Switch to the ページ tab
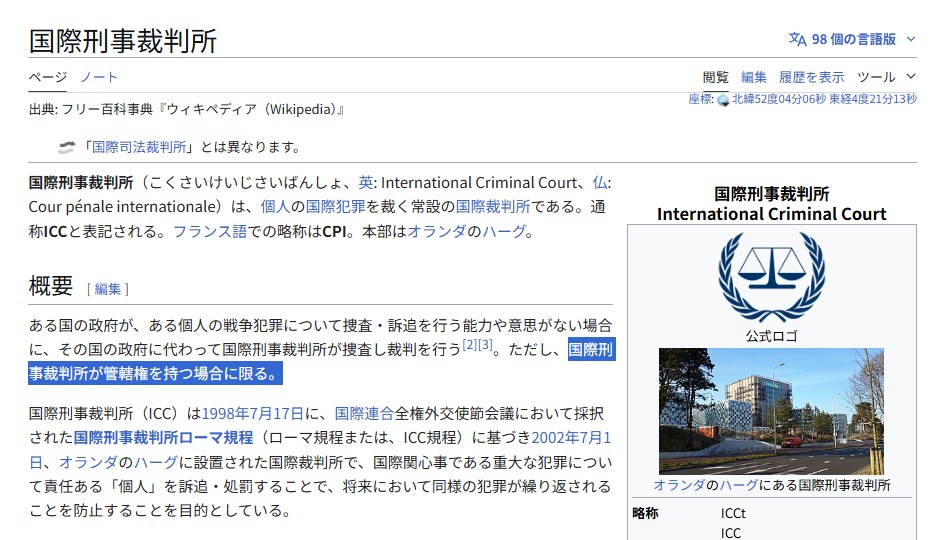The image size is (941, 540). 48,77
